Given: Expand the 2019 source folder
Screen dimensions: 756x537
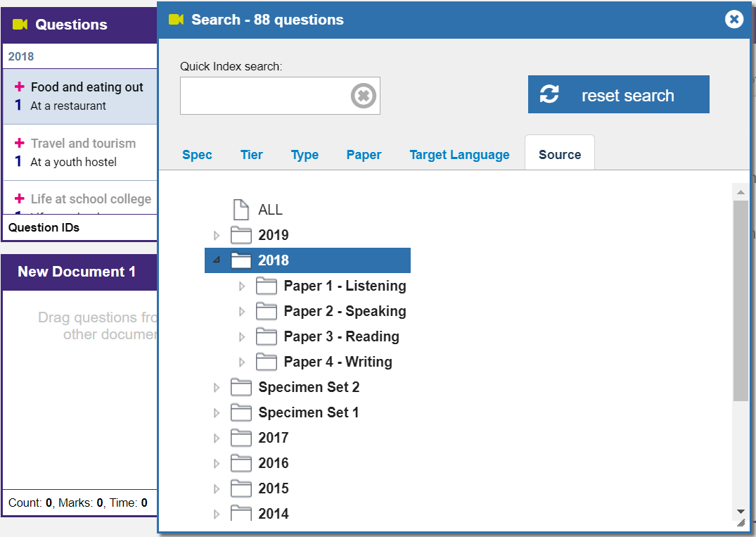Looking at the screenshot, I should point(217,235).
